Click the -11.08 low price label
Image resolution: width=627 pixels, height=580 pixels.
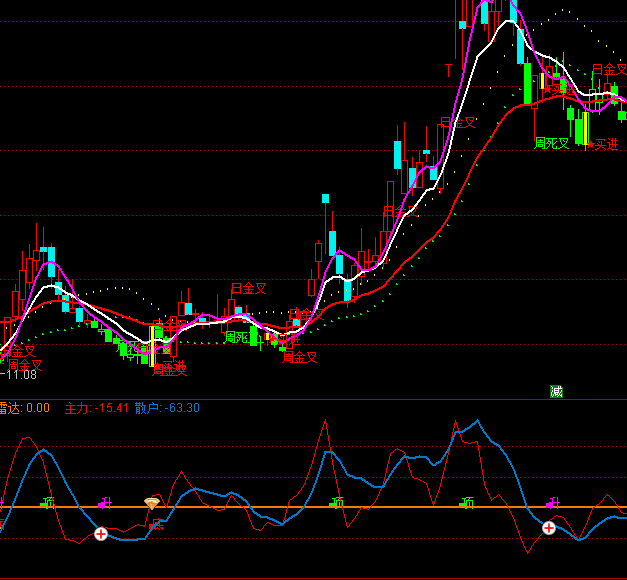pos(20,375)
